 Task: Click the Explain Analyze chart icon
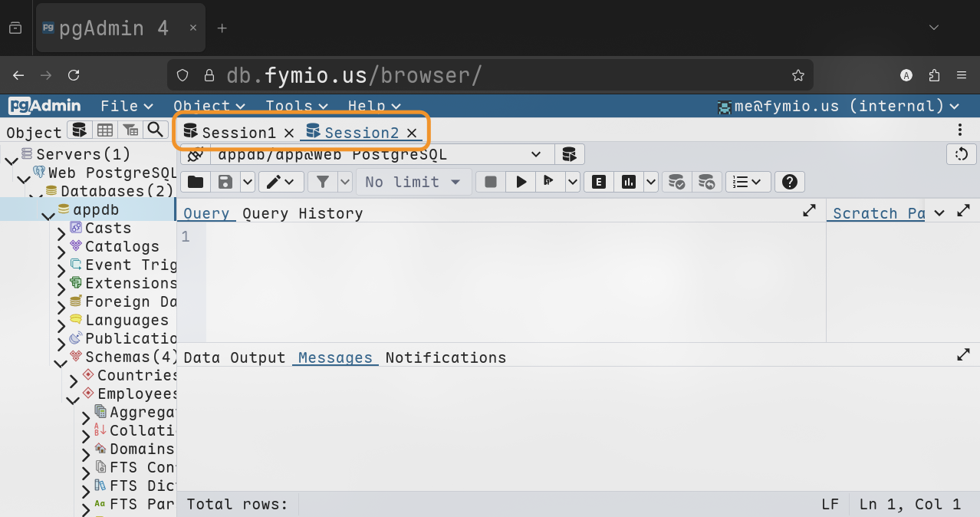629,182
